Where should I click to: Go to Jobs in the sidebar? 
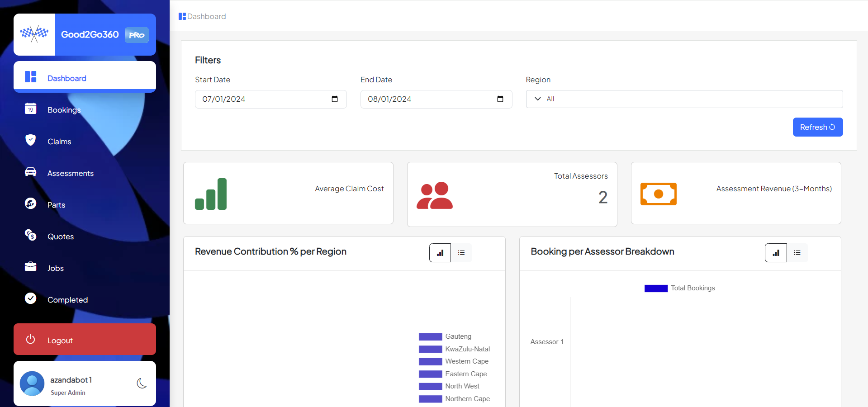(x=85, y=268)
